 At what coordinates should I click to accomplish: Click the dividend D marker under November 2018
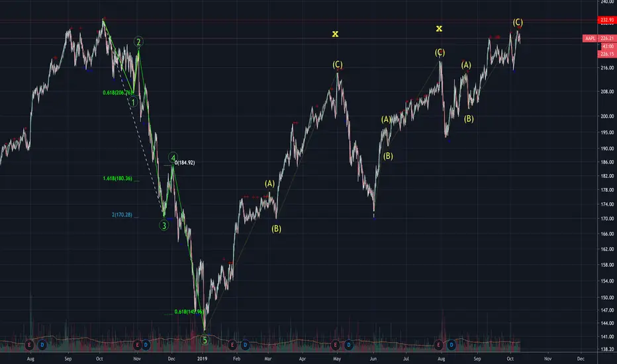[146, 345]
